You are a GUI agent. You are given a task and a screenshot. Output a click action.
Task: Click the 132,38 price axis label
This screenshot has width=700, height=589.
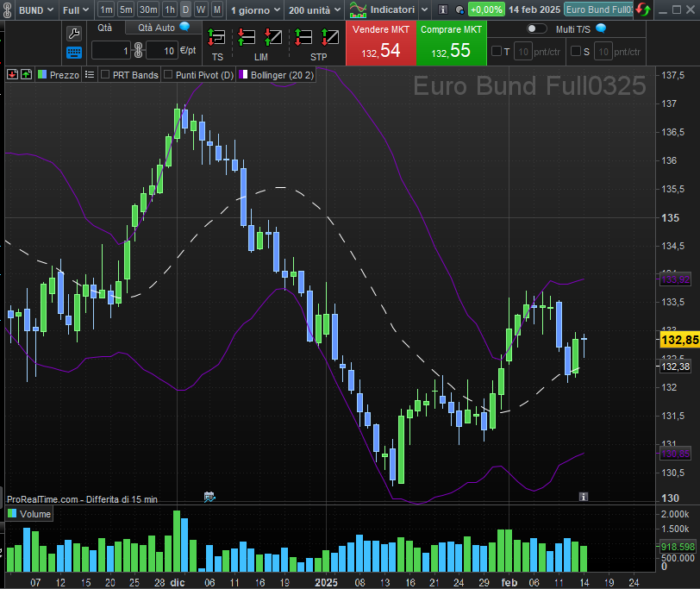[676, 367]
